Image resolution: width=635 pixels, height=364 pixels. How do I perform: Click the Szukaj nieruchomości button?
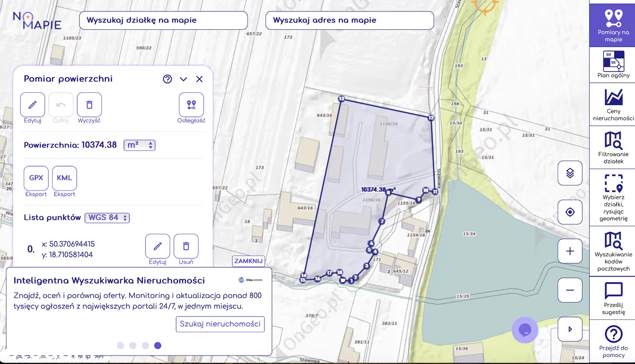(x=220, y=324)
